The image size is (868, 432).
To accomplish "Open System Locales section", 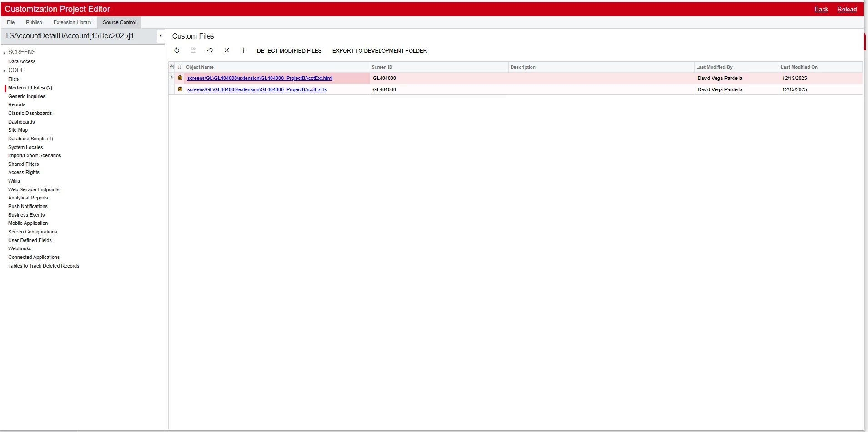I will tap(25, 147).
